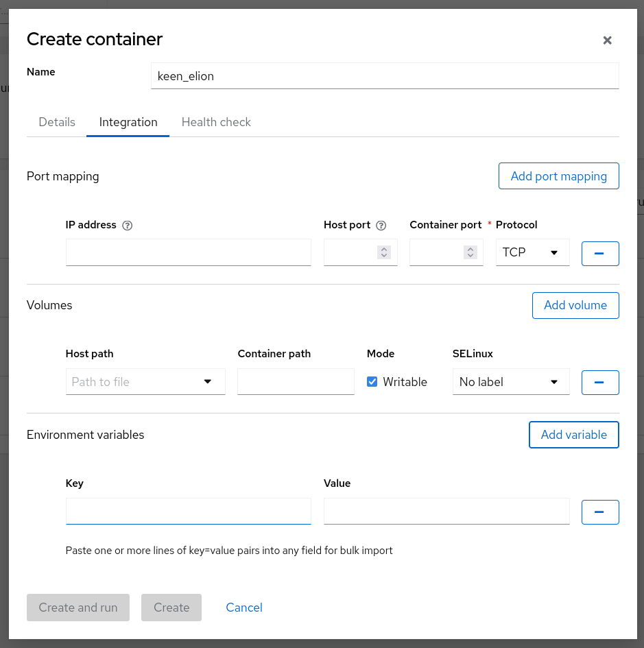Increment the Container port value
The height and width of the screenshot is (648, 644).
[470, 249]
